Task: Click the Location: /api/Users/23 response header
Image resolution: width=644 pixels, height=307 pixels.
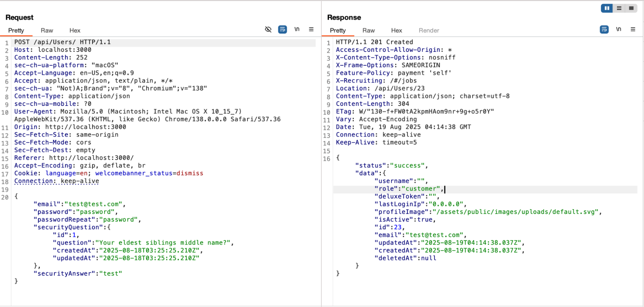Action: click(380, 88)
